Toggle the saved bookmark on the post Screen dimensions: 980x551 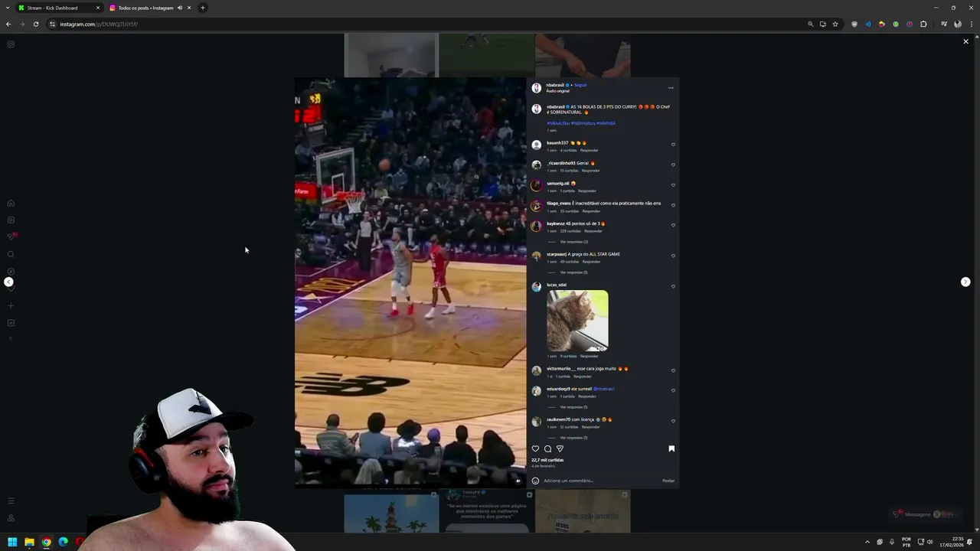(671, 448)
